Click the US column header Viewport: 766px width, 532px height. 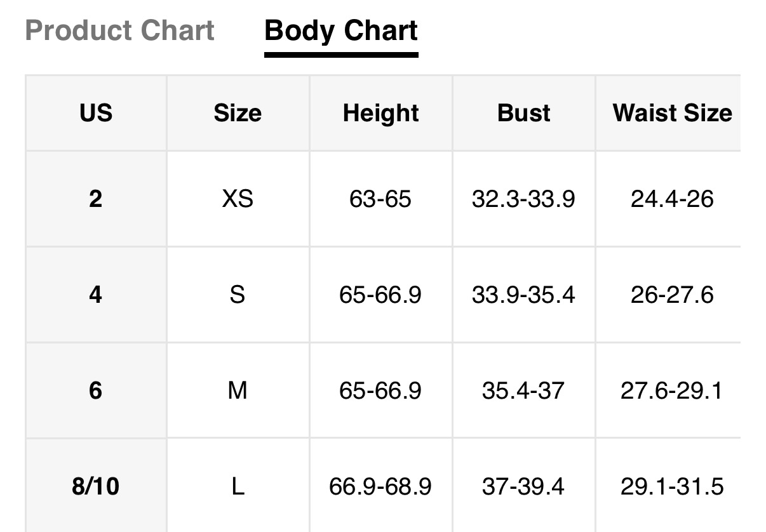click(x=96, y=113)
